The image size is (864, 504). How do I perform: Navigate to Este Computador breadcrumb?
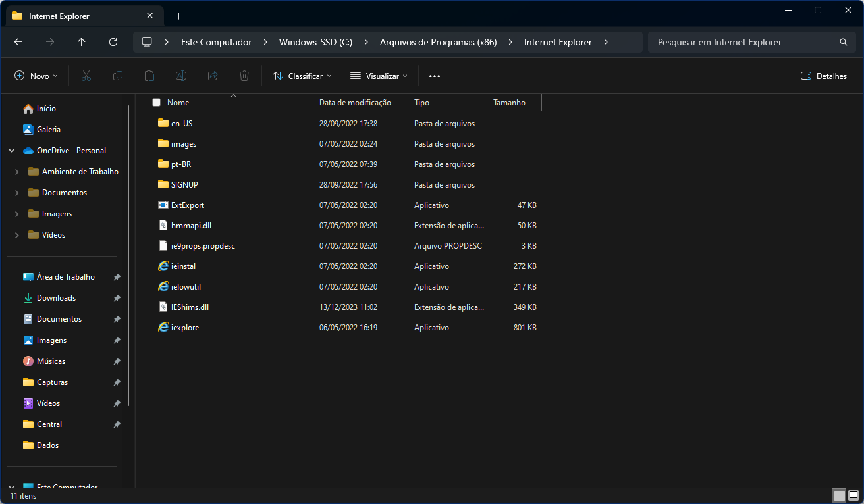217,42
